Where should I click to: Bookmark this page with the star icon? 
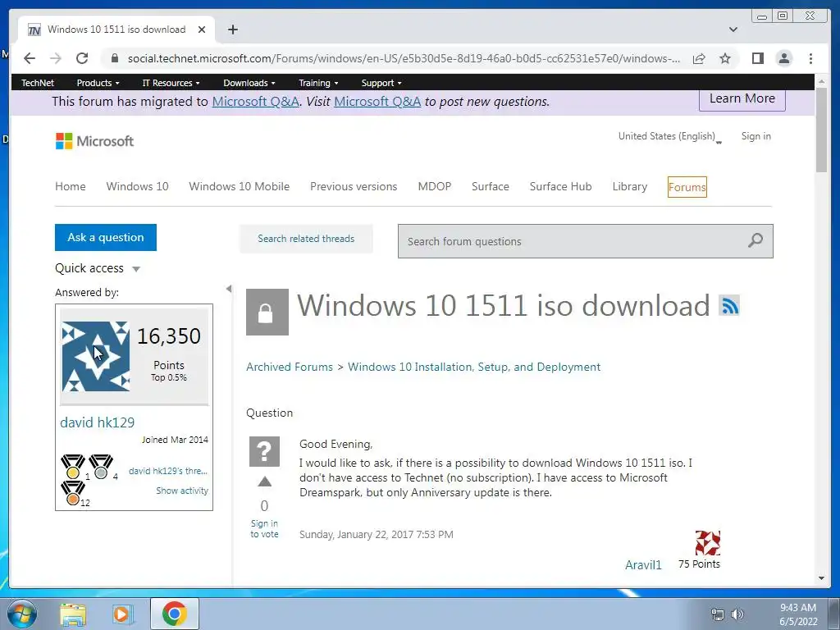point(725,58)
